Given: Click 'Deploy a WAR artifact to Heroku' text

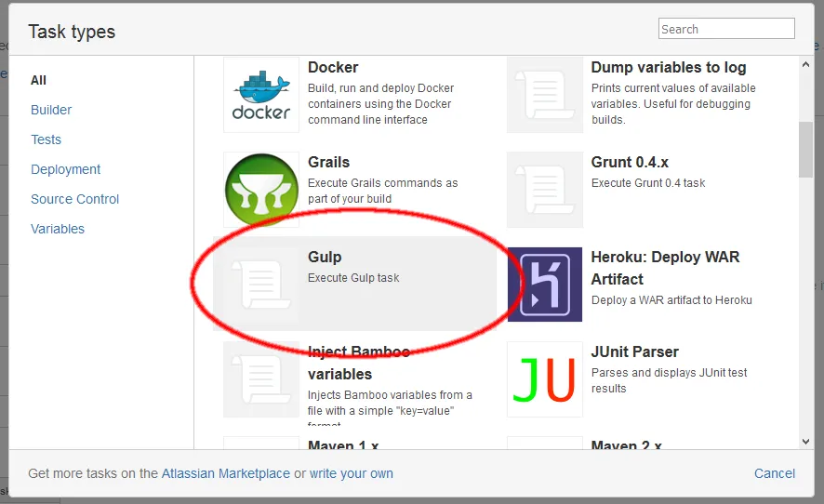Looking at the screenshot, I should click(x=671, y=300).
